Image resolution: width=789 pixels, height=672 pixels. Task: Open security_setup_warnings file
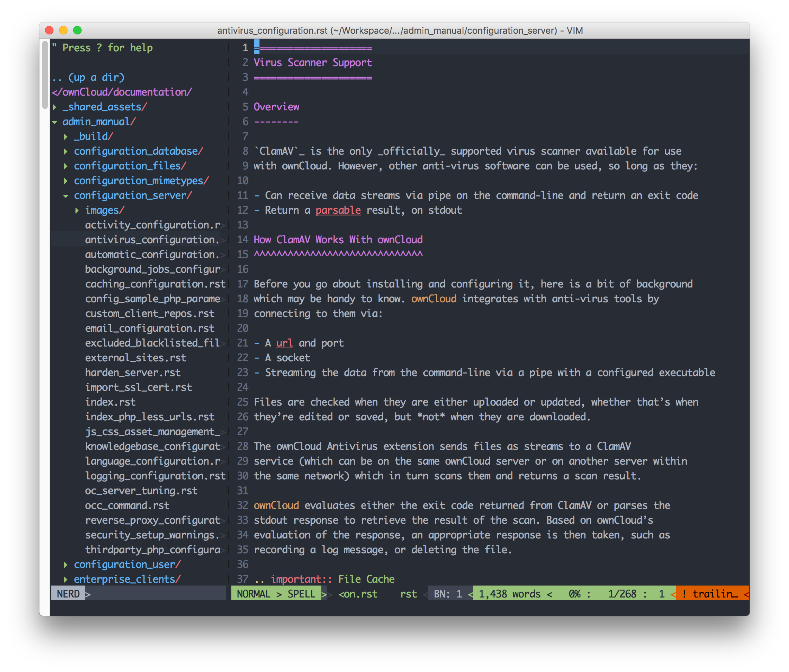pyautogui.click(x=152, y=535)
